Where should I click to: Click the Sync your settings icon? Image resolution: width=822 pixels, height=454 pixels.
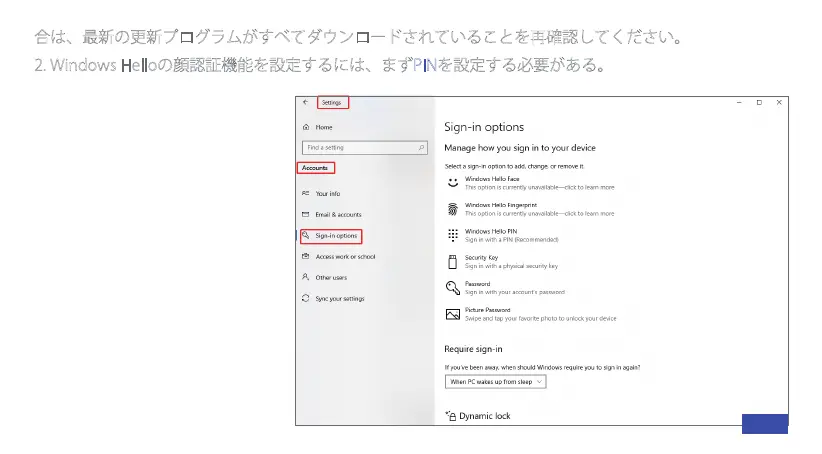coord(306,298)
